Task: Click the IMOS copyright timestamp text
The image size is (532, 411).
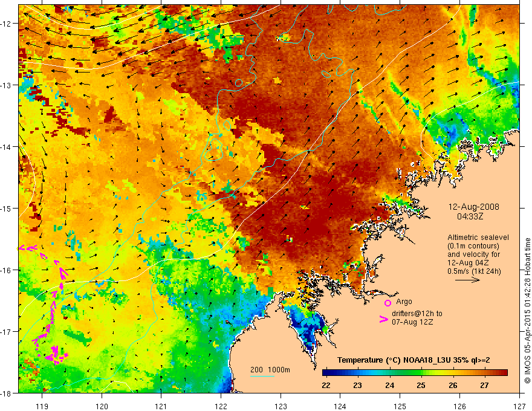Action: [x=527, y=311]
